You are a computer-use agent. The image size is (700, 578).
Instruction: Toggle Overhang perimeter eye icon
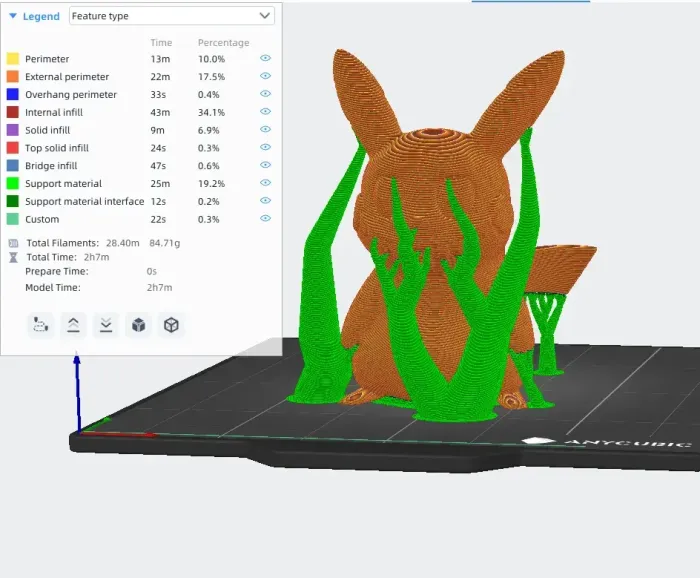tap(265, 94)
